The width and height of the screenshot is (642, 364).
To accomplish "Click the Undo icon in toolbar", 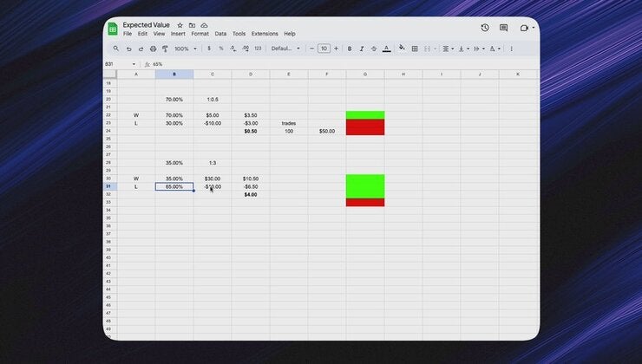I will click(x=128, y=49).
